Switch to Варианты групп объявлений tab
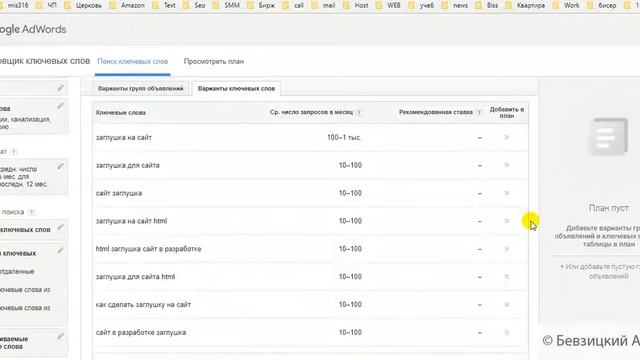The width and height of the screenshot is (640, 360). coord(140,89)
